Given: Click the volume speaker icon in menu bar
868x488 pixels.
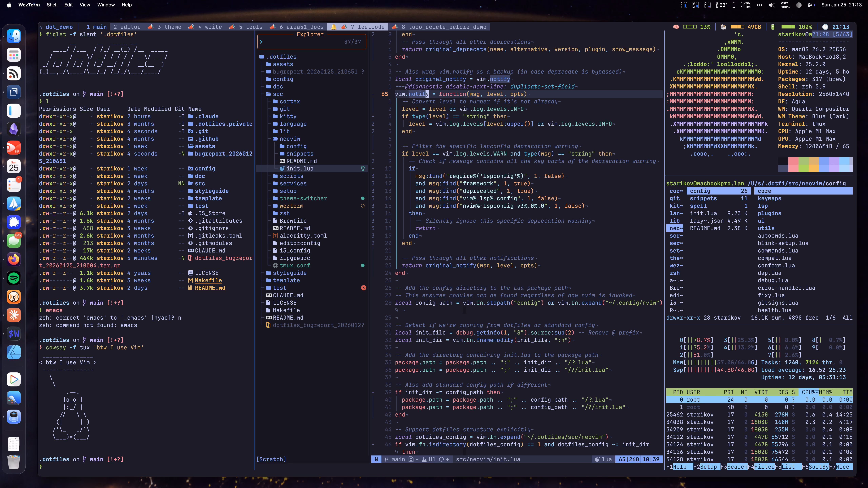Looking at the screenshot, I should (772, 5).
